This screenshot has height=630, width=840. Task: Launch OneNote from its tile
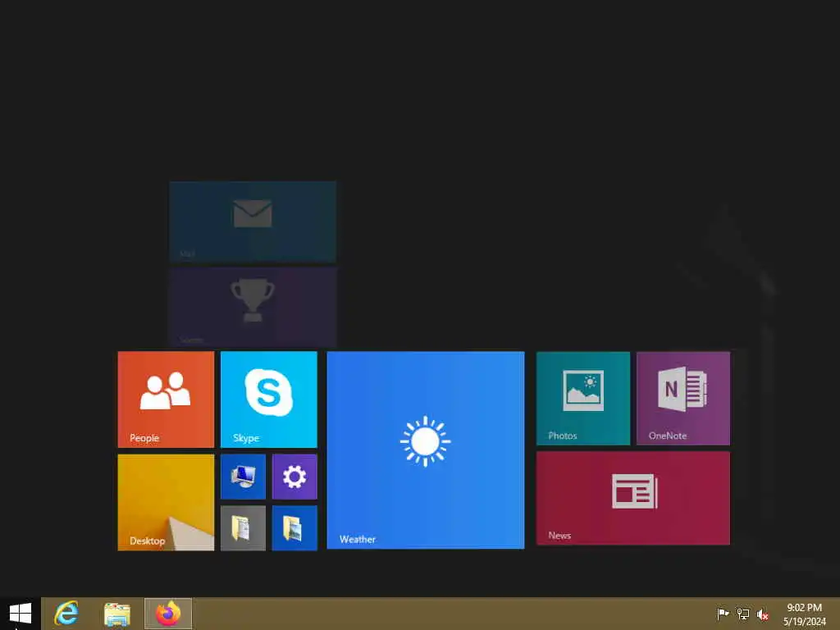click(683, 398)
